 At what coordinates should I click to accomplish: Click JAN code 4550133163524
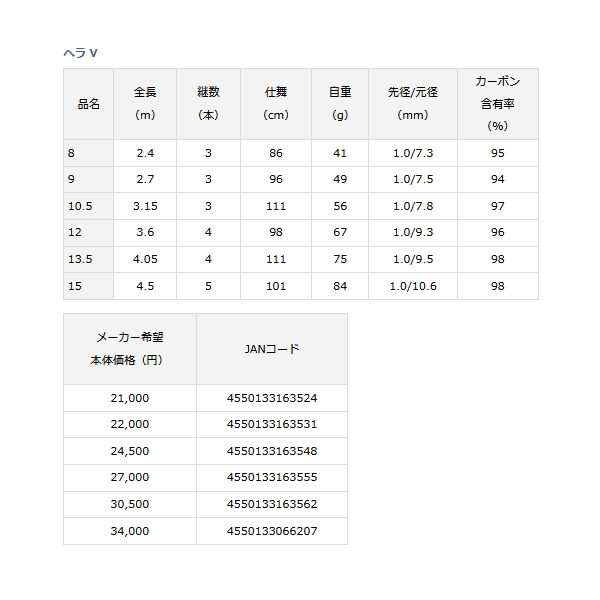[272, 397]
